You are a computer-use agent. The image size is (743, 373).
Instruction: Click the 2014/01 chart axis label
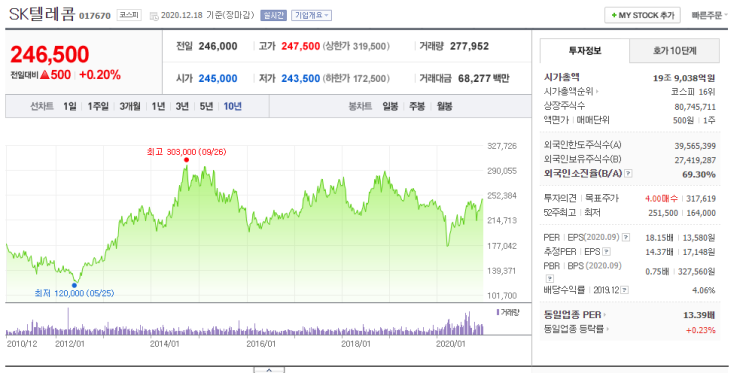point(164,344)
